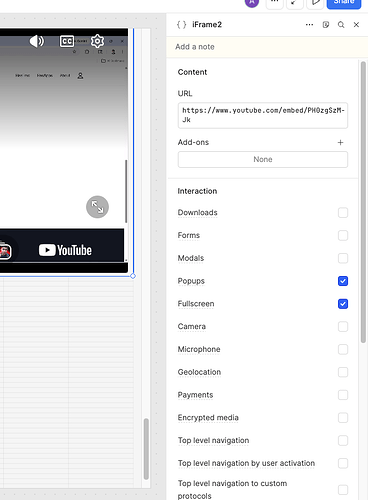Click the 'Add a note' field
Image resolution: width=368 pixels, height=500 pixels.
[x=267, y=47]
